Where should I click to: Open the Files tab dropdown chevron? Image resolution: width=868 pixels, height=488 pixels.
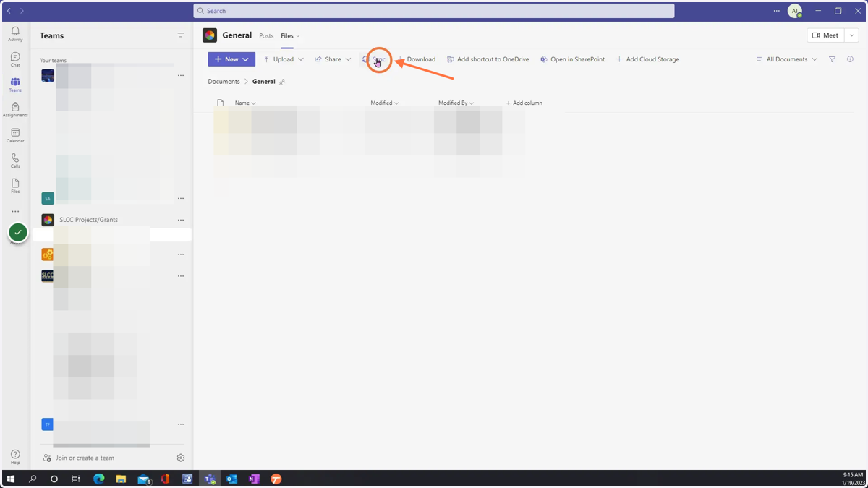pos(298,36)
